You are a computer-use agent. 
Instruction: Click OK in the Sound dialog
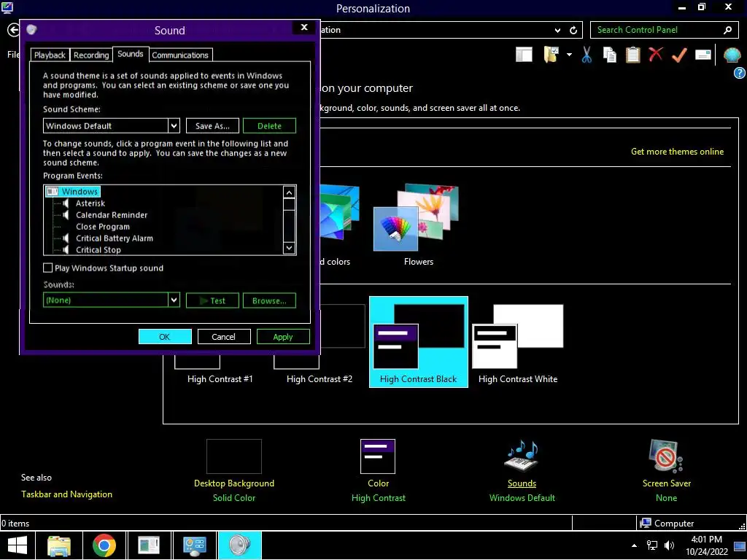coord(165,337)
